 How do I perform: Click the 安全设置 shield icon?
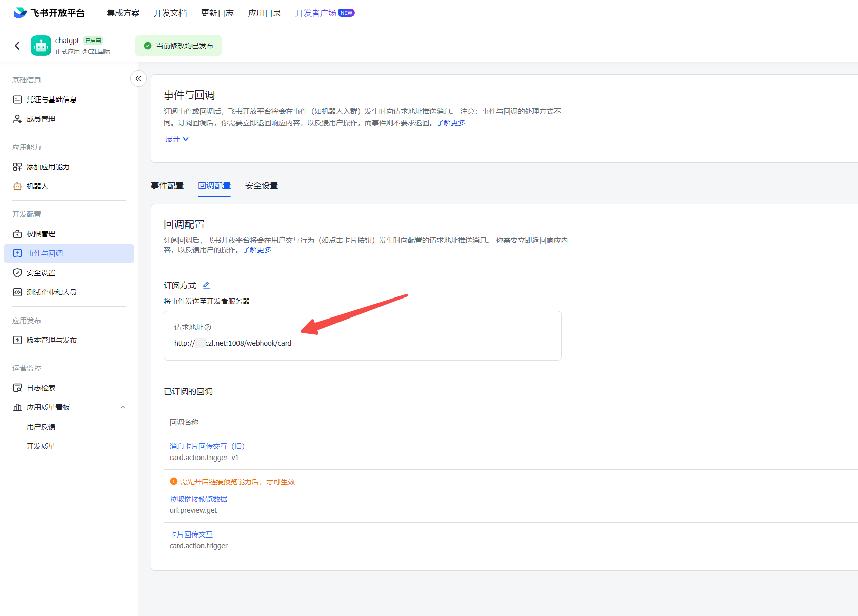(x=17, y=273)
